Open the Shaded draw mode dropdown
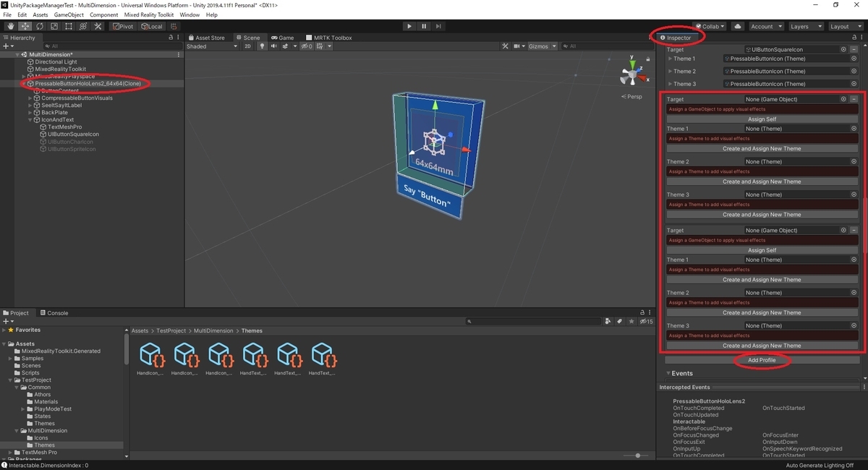868x470 pixels. [x=212, y=46]
